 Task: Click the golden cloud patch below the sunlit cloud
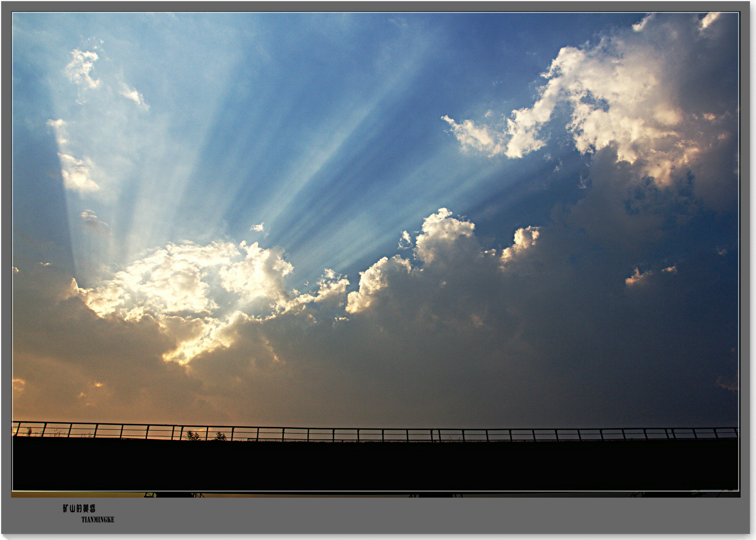201,342
